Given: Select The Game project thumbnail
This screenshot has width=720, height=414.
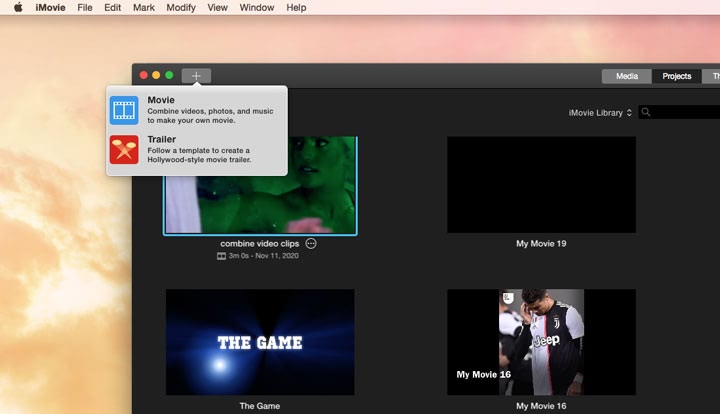Looking at the screenshot, I should 260,342.
